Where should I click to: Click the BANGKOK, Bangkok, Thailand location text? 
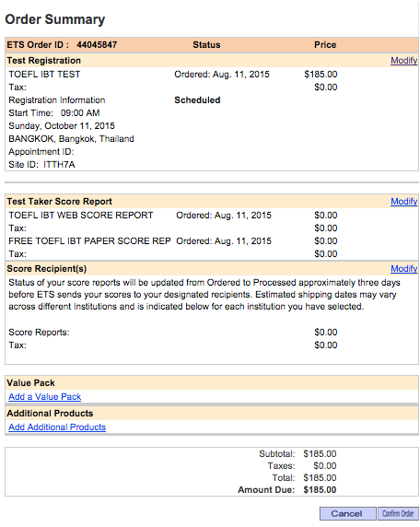coord(71,139)
